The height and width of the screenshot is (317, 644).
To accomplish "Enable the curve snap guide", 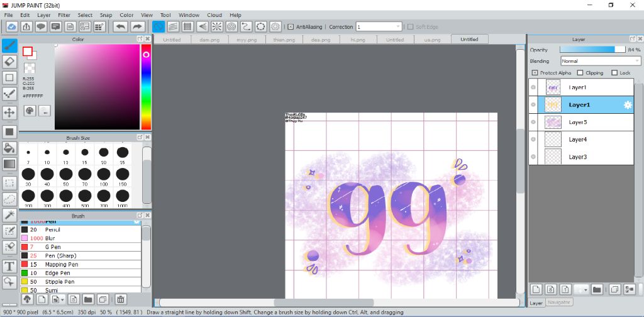I will click(x=246, y=26).
